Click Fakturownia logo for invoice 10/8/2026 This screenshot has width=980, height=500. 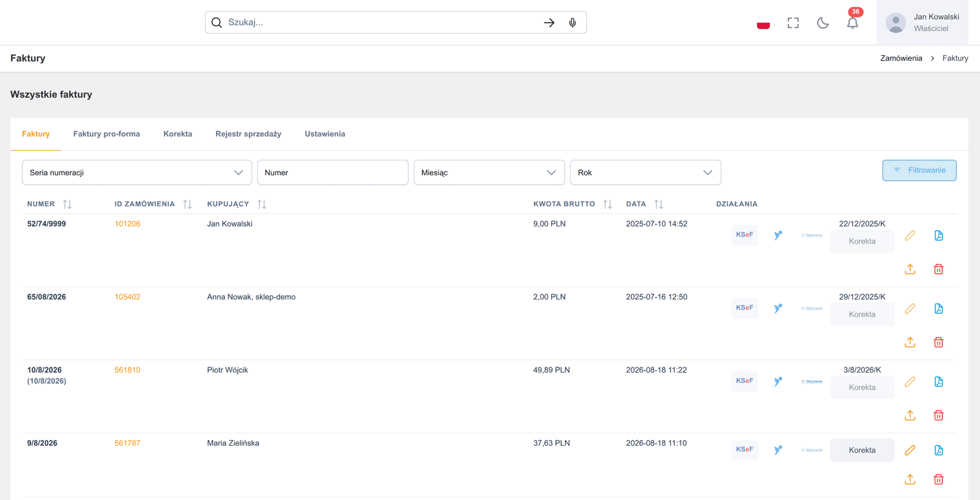pos(812,382)
